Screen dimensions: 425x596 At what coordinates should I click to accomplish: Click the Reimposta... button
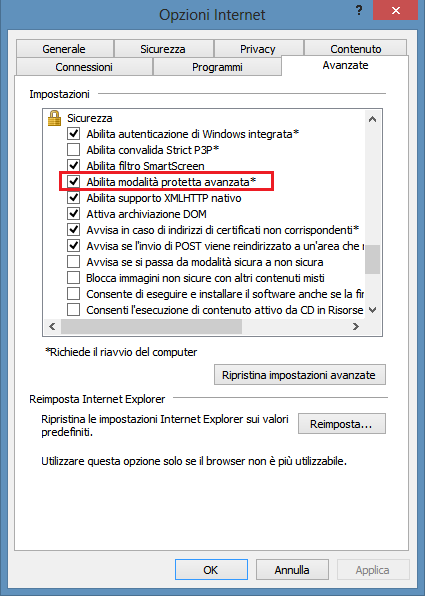(x=341, y=423)
